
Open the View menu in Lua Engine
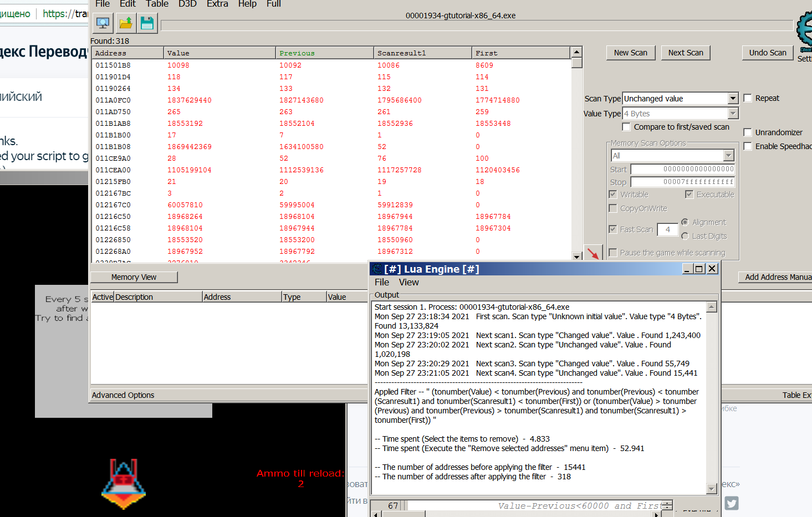408,283
